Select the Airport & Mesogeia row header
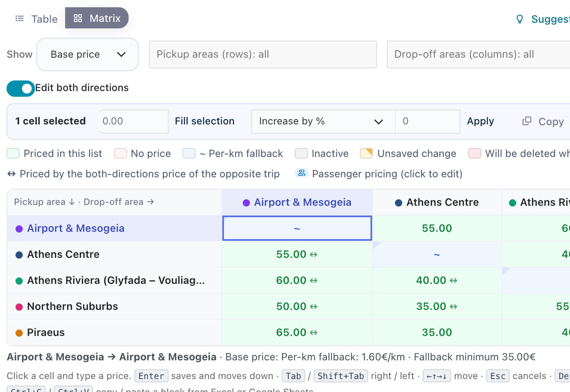570x392 pixels. 114,228
